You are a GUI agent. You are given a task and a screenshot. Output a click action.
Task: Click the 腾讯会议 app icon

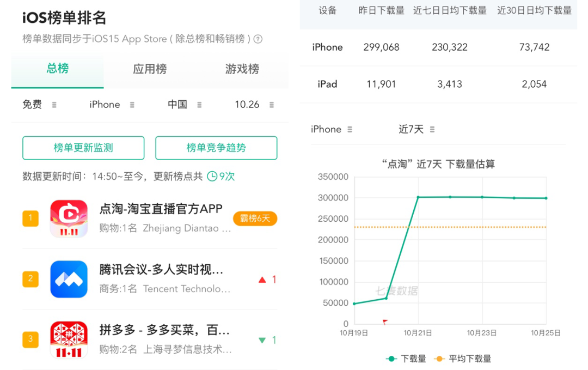tap(69, 279)
